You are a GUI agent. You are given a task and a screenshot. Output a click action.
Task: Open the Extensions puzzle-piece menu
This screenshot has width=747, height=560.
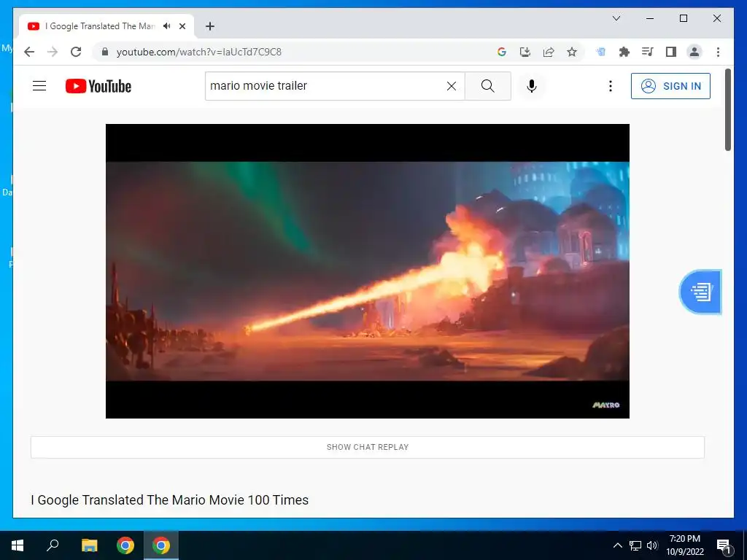click(624, 52)
